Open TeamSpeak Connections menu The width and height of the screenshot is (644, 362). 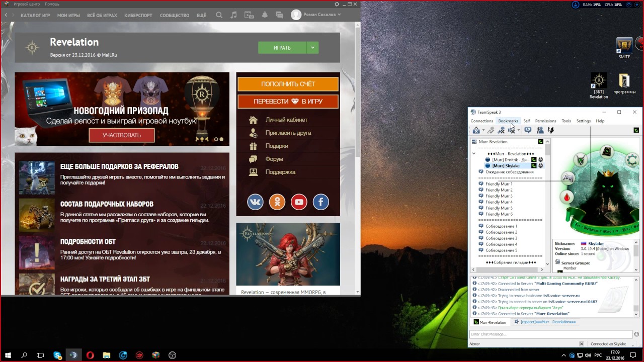tap(481, 121)
